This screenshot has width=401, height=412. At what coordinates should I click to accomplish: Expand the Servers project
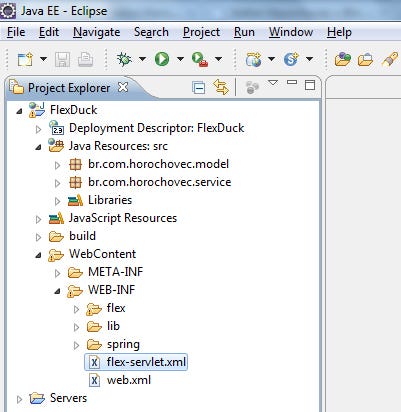tap(20, 399)
